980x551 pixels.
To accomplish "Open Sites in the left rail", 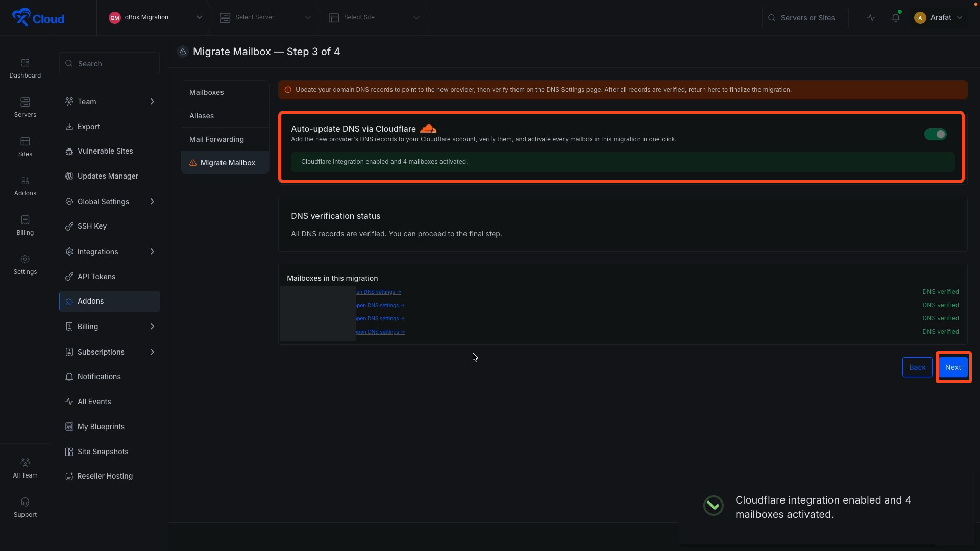I will click(x=25, y=147).
